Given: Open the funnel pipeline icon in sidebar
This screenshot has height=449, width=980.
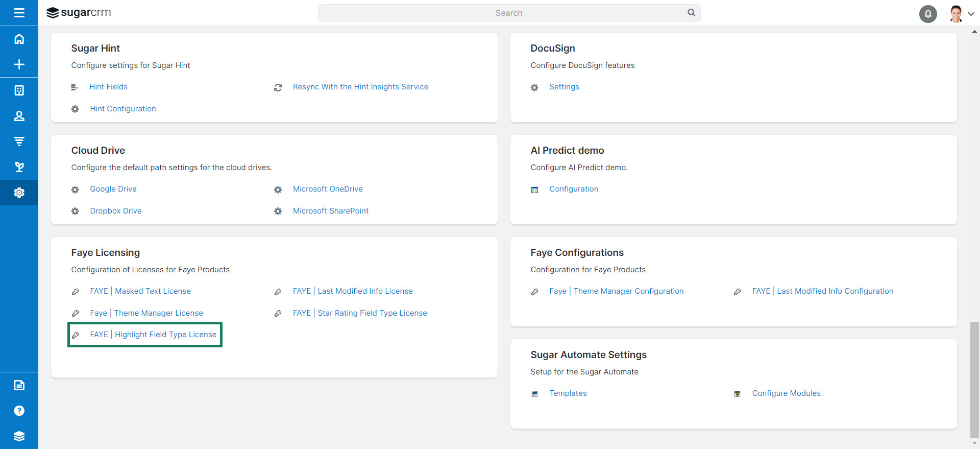Looking at the screenshot, I should pyautogui.click(x=19, y=141).
